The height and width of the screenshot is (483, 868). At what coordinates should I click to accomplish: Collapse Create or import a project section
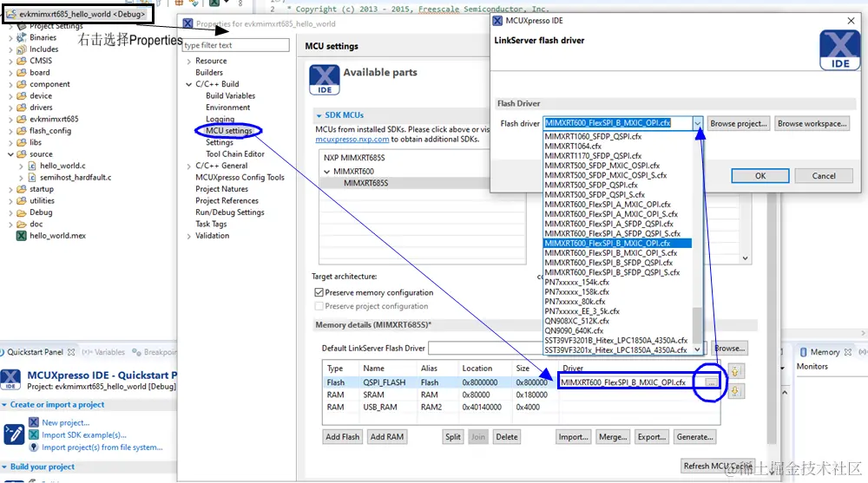pos(4,405)
